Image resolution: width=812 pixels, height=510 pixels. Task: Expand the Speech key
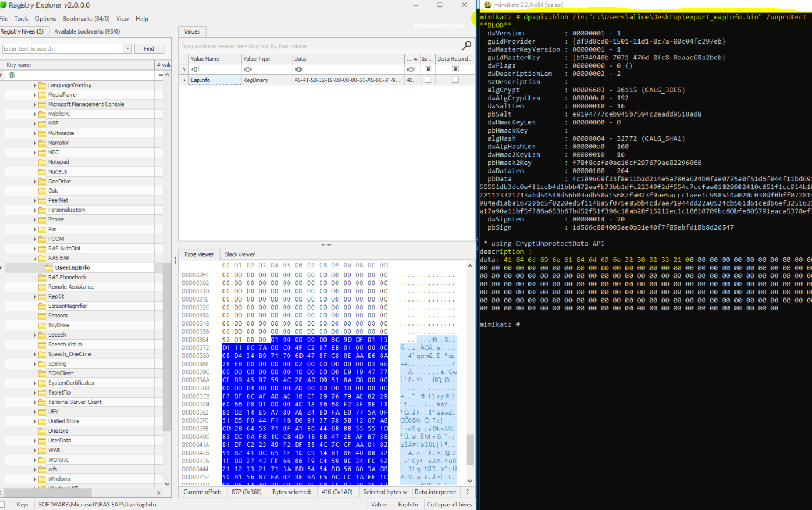pos(35,335)
